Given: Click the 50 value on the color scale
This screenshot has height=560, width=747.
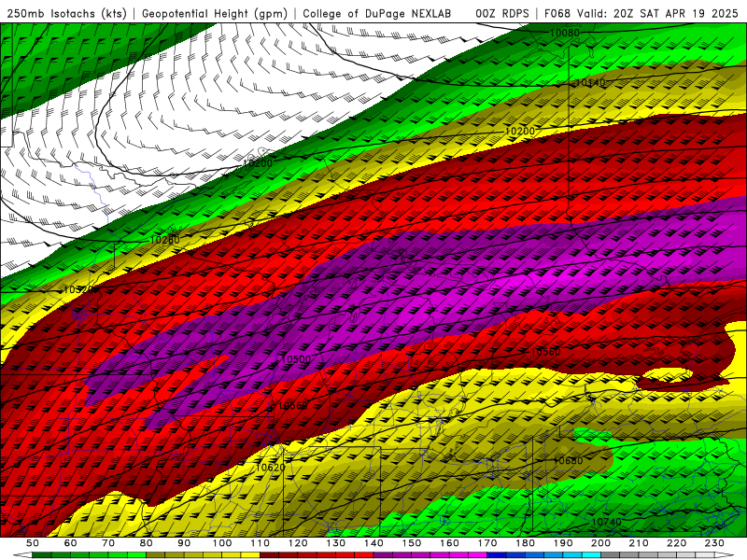Looking at the screenshot, I should coord(33,543).
